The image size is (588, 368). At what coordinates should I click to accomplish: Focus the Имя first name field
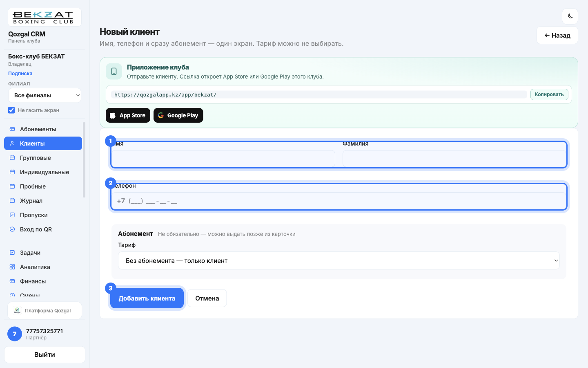click(x=223, y=159)
